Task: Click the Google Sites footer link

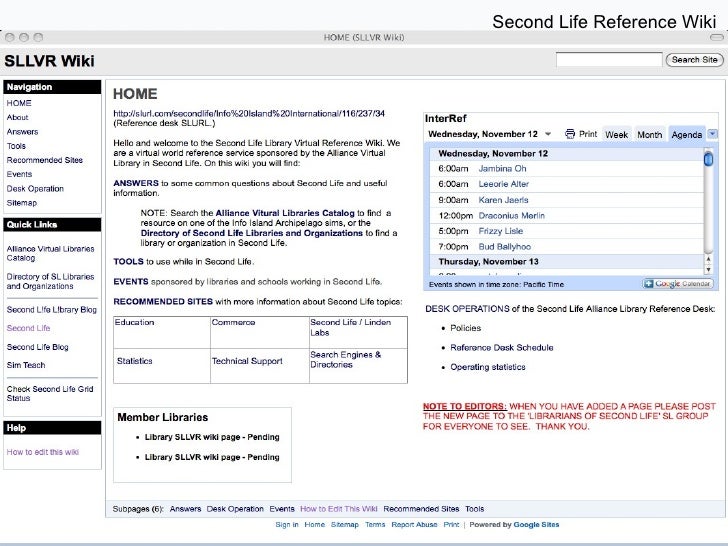Action: tap(536, 525)
